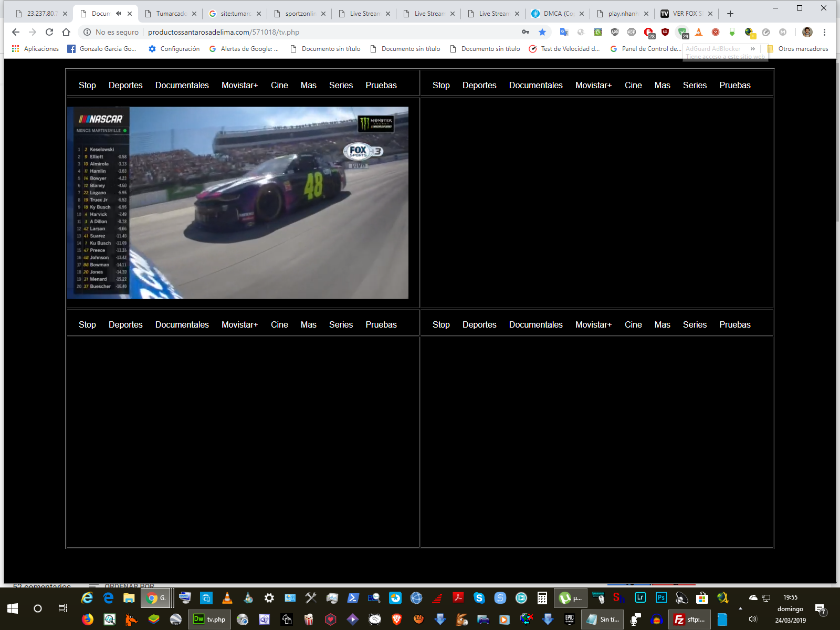Screen dimensions: 840x630
Task: Open the saved passwords key icon
Action: point(526,32)
